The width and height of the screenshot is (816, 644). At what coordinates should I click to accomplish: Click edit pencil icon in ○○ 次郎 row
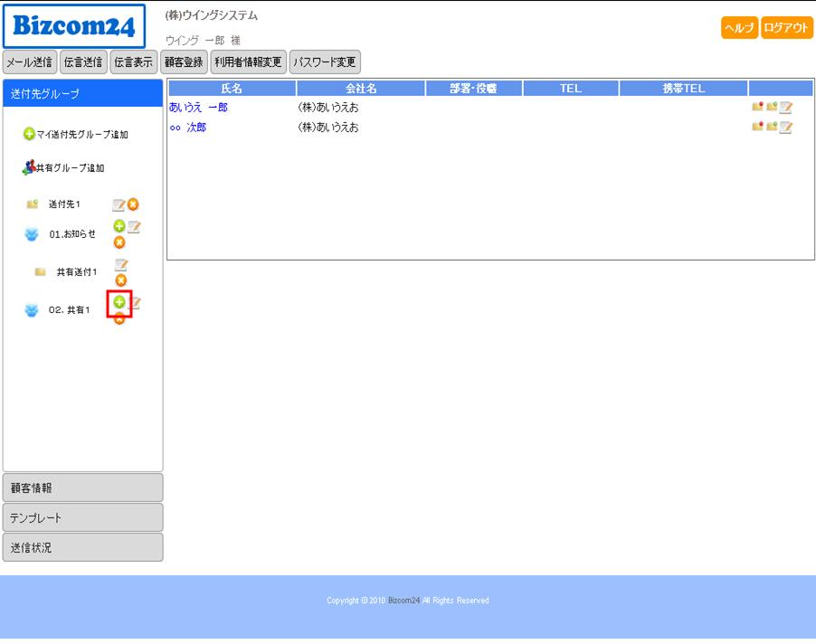click(785, 128)
